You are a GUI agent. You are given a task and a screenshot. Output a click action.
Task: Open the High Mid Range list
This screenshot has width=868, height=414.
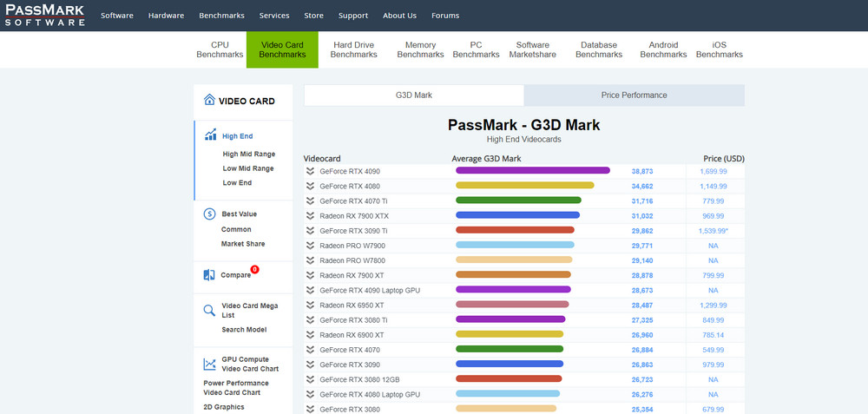coord(248,154)
